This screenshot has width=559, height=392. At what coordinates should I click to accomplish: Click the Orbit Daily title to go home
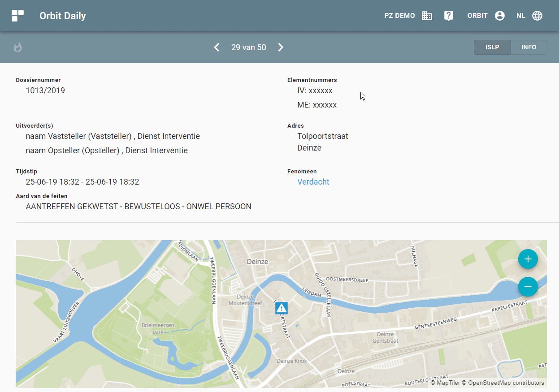click(x=62, y=15)
